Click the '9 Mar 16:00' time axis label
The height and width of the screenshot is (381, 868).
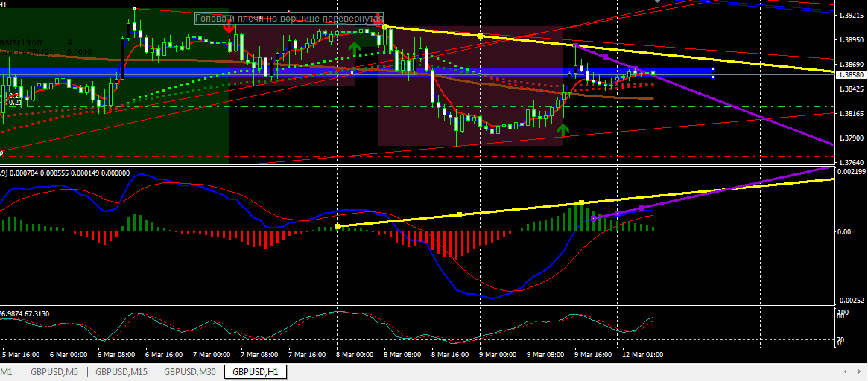point(595,354)
